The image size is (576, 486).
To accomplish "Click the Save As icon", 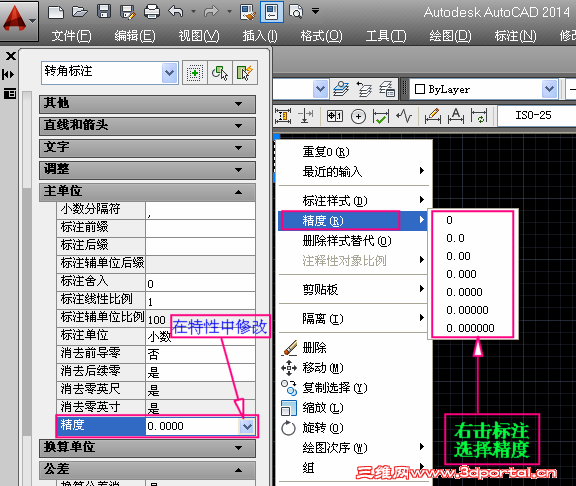I will pyautogui.click(x=128, y=12).
